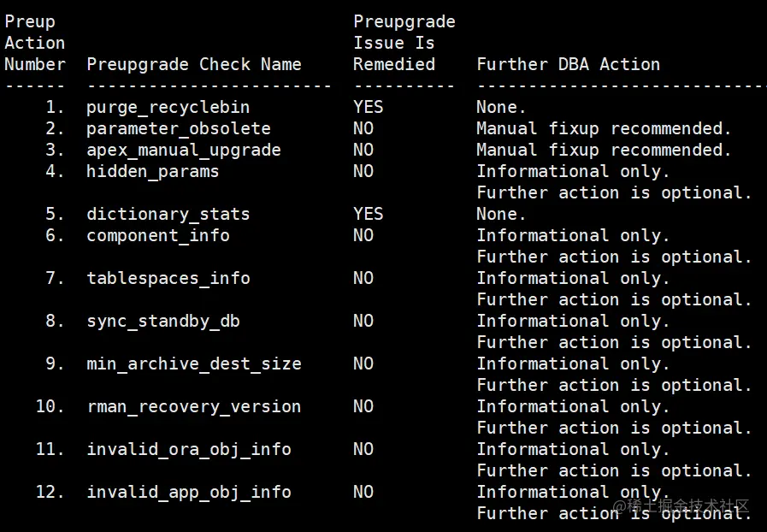Click the "Remedied" column header text
Screen dimensions: 767x532
pyautogui.click(x=394, y=64)
